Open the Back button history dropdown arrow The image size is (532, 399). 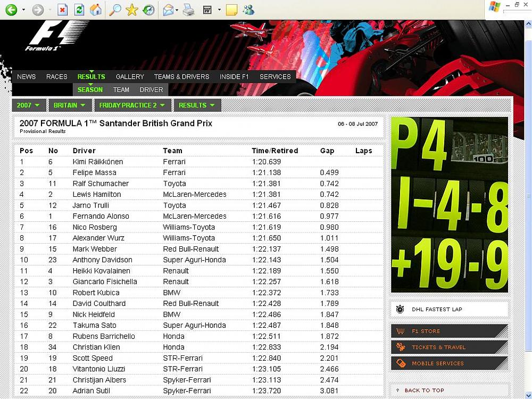tap(23, 10)
